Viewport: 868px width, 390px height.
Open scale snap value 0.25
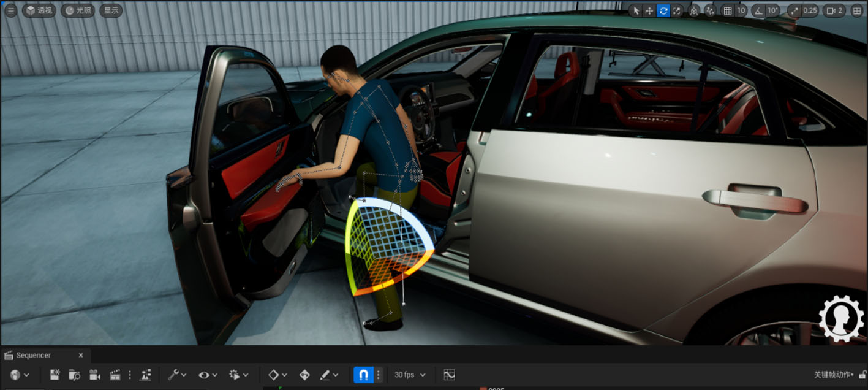point(810,10)
